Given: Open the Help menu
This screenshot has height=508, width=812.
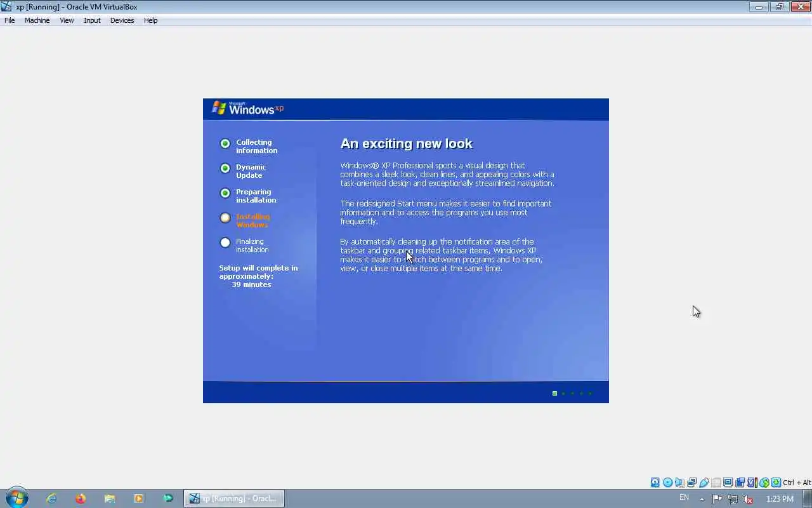Looking at the screenshot, I should point(150,20).
